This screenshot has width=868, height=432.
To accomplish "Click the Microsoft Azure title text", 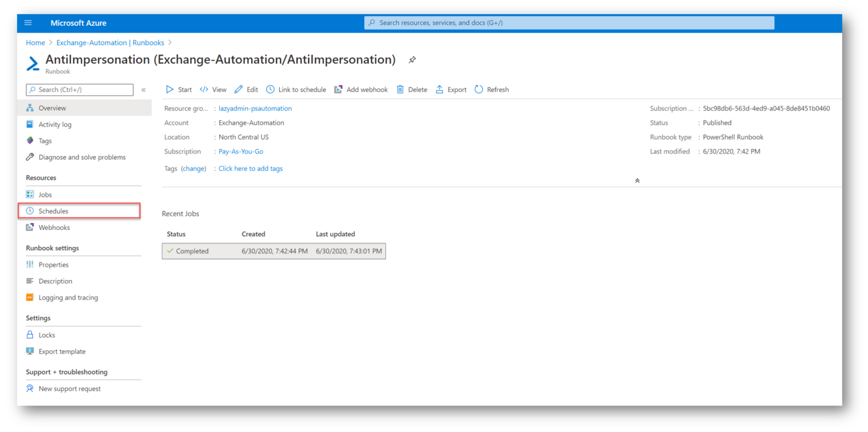I will tap(79, 23).
